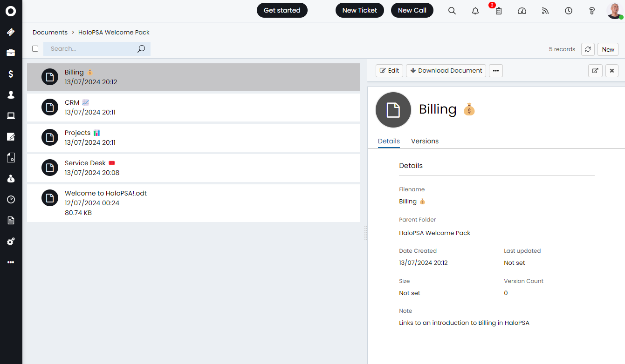Open the Tickets sidebar icon
The width and height of the screenshot is (625, 364).
click(x=11, y=32)
